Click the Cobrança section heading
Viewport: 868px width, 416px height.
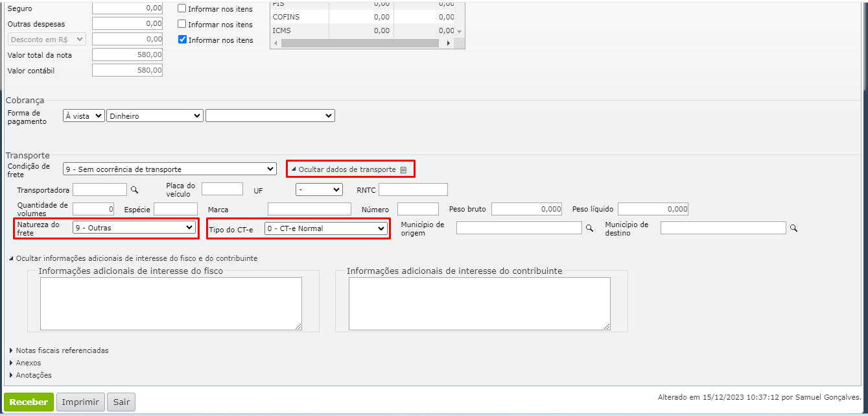[x=25, y=100]
